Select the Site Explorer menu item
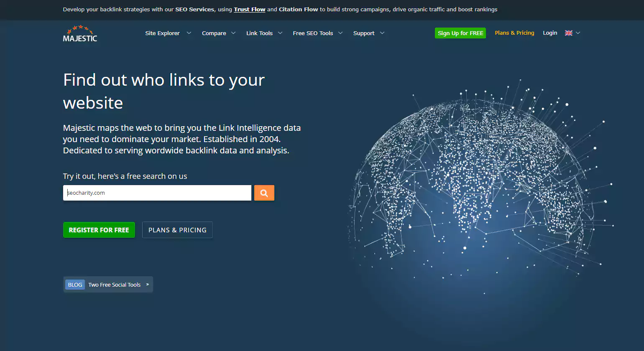The image size is (644, 351). pos(162,33)
